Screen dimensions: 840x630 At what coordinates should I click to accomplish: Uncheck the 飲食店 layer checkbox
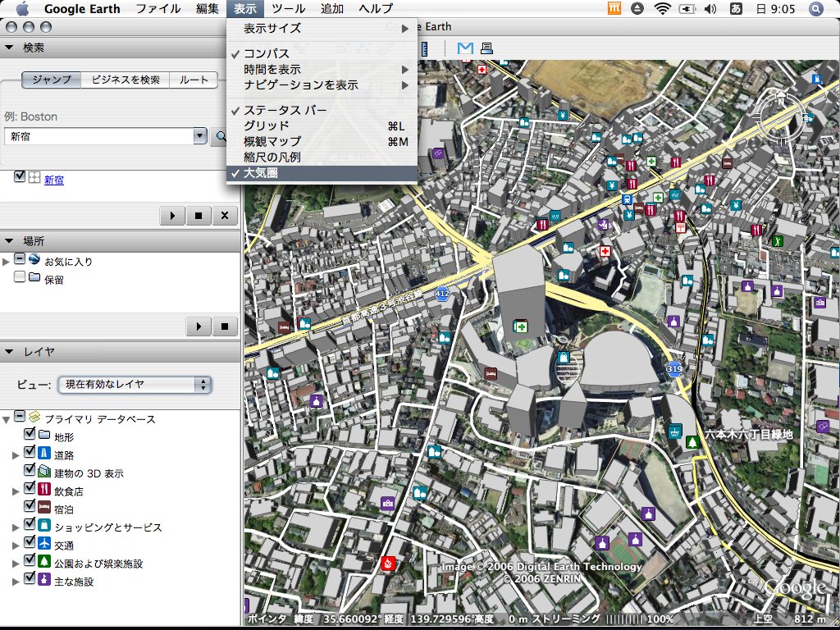tap(30, 488)
